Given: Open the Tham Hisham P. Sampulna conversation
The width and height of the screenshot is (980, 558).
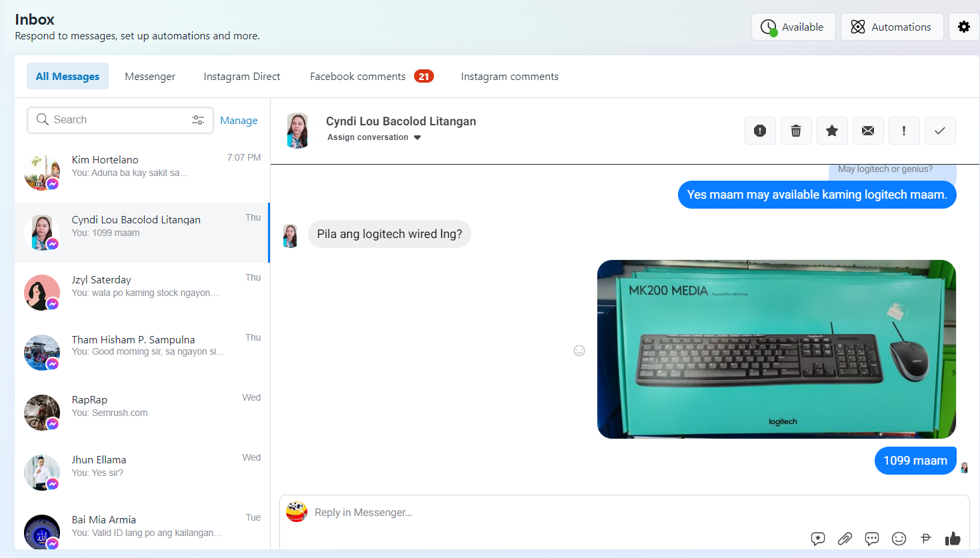Looking at the screenshot, I should (142, 353).
